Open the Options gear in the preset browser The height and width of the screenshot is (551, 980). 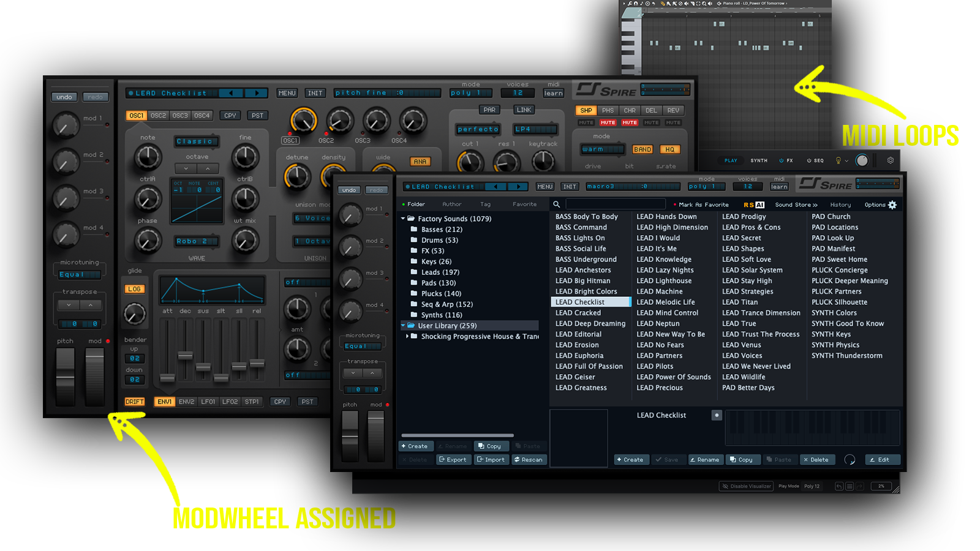point(892,205)
